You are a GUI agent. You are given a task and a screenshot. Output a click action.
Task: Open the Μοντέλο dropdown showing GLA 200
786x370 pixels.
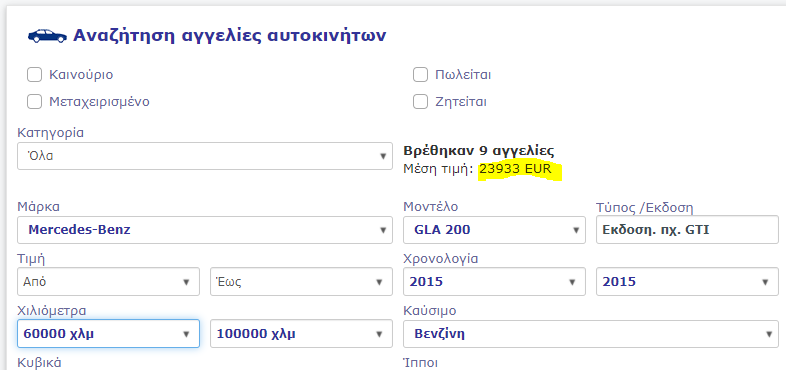[494, 230]
